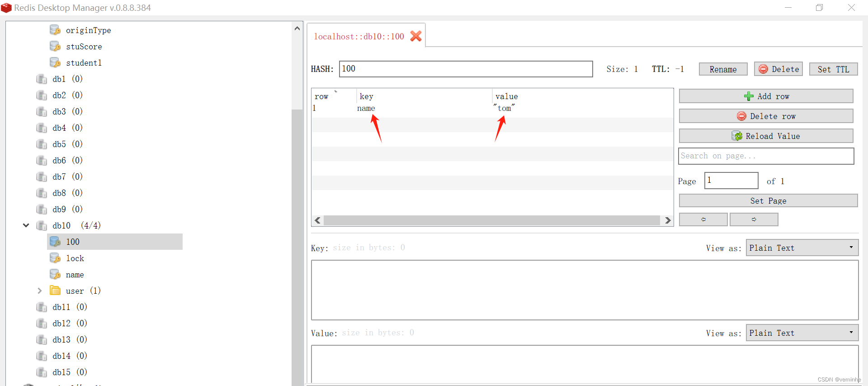Click the db2 database icon
The height and width of the screenshot is (386, 868).
42,95
